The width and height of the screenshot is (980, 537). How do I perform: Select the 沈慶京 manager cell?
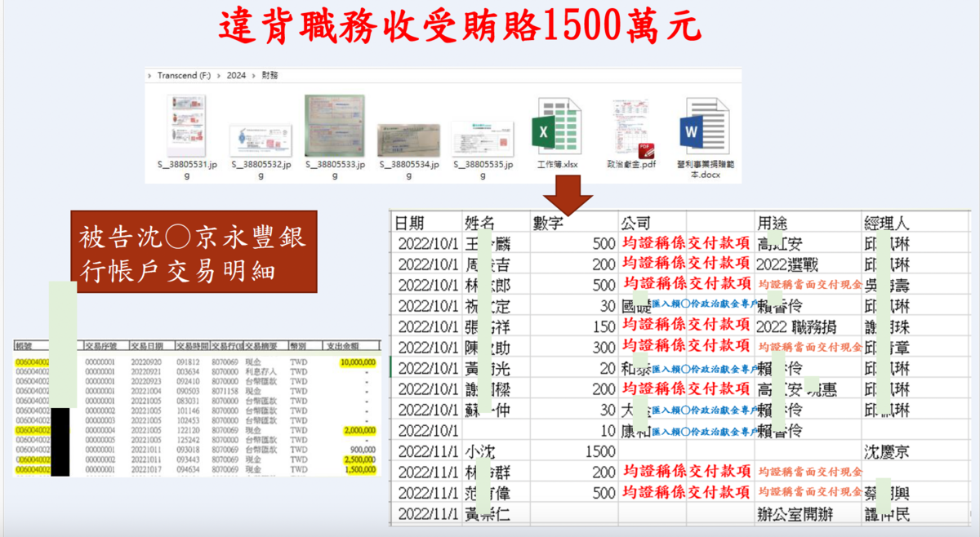[887, 451]
